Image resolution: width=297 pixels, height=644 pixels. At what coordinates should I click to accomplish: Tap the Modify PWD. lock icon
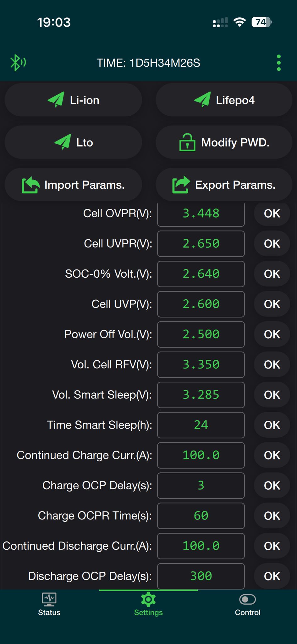coord(187,142)
